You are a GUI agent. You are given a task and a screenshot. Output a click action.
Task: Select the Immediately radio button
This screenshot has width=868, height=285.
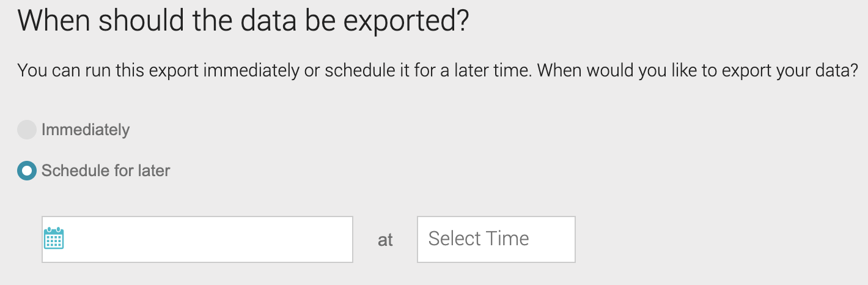(x=27, y=130)
